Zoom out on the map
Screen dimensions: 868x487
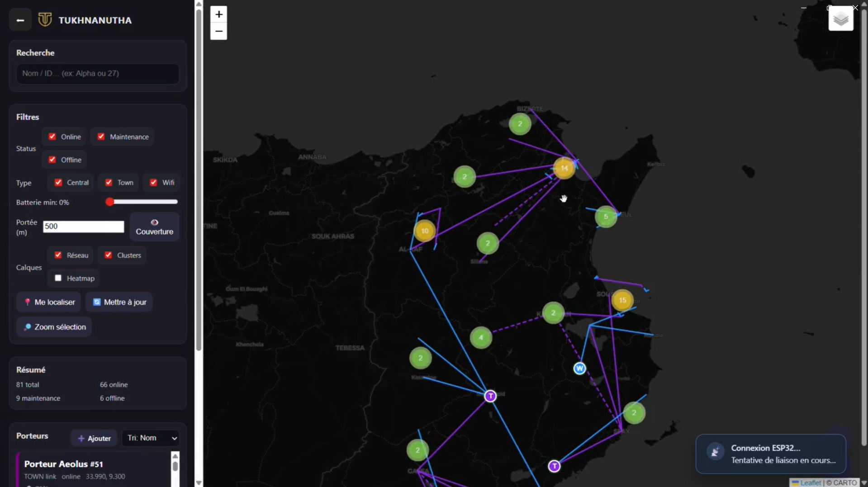(x=218, y=31)
